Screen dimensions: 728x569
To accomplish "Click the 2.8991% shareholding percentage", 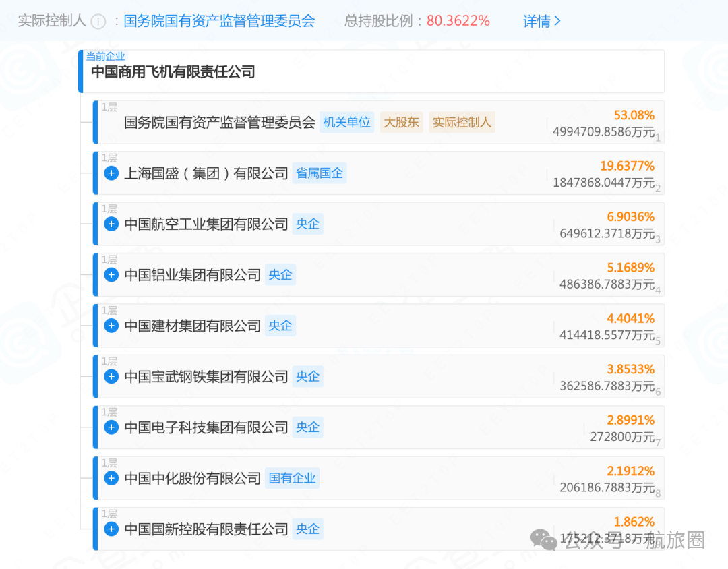I will 631,420.
